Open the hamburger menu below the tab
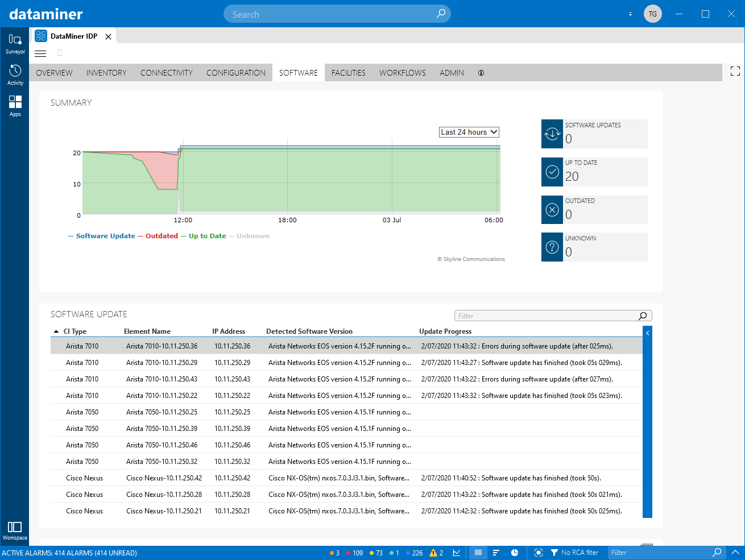 (40, 53)
